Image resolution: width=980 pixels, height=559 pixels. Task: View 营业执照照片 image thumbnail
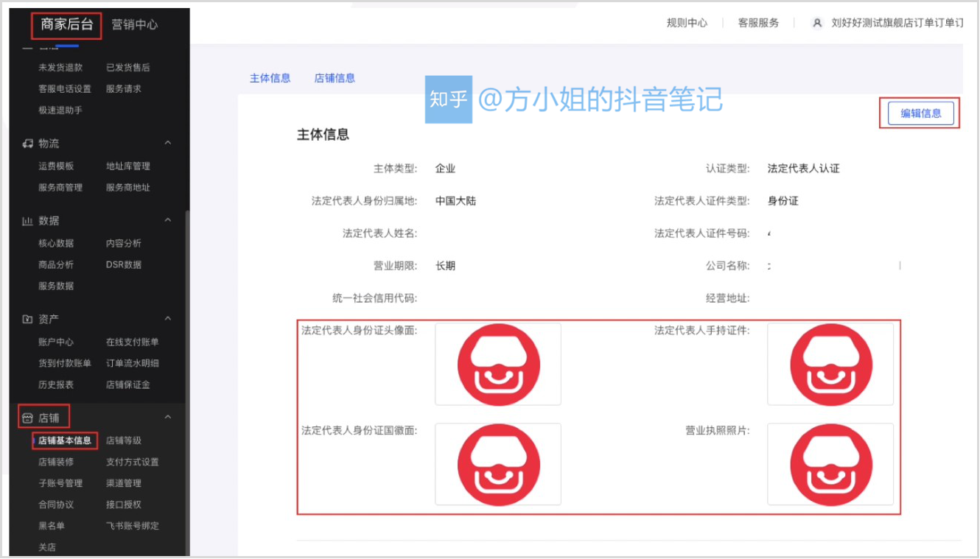(830, 464)
